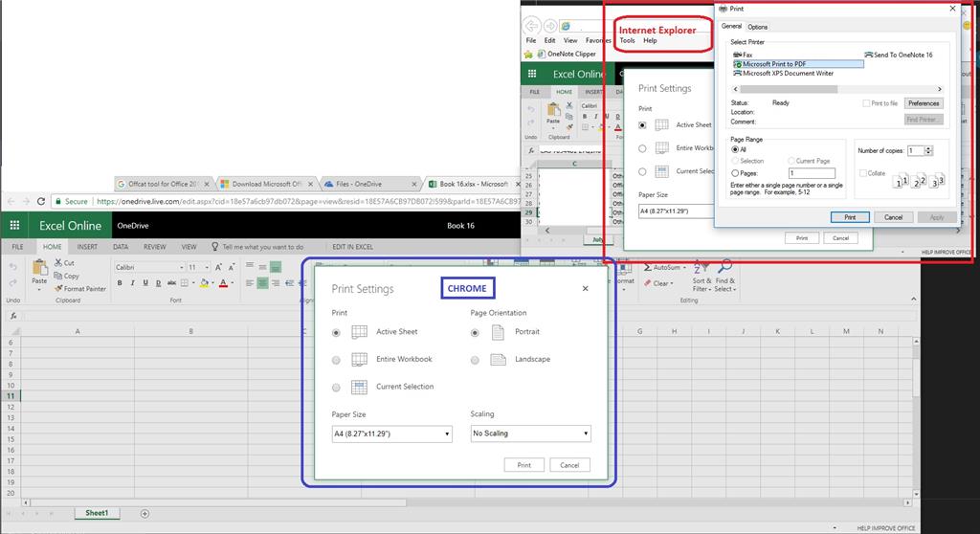
Task: Click the Undo arrow in Chrome window ribbon
Action: 13,267
